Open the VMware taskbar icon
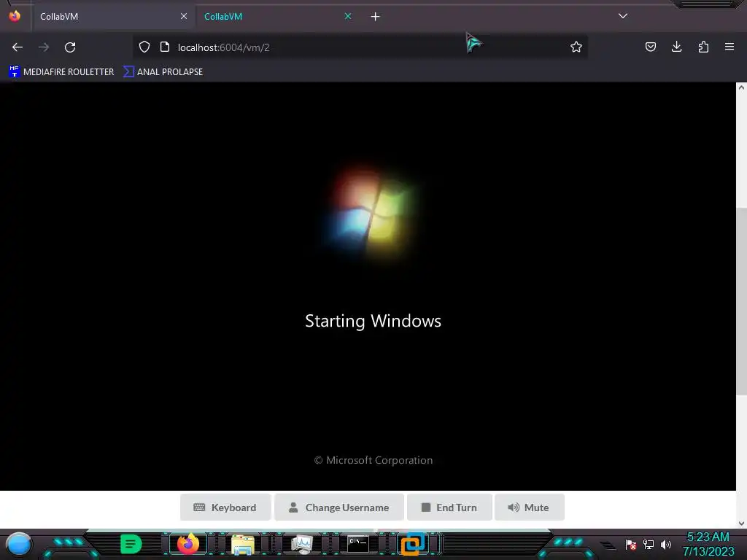 (x=413, y=544)
